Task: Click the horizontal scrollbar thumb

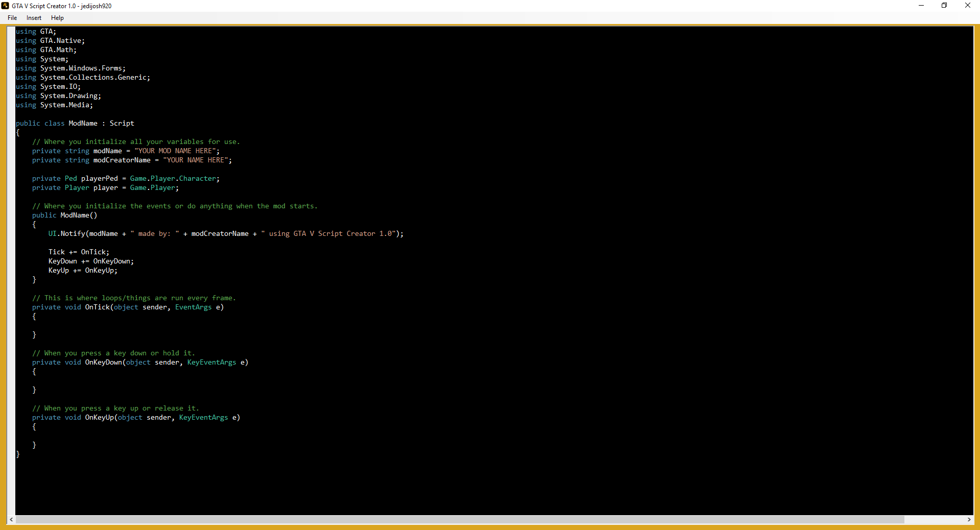Action: (460, 519)
